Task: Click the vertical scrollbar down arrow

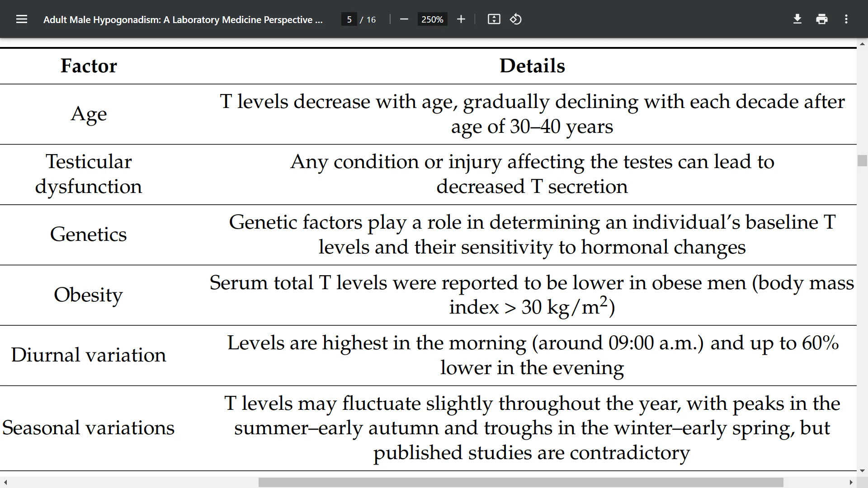Action: tap(863, 470)
